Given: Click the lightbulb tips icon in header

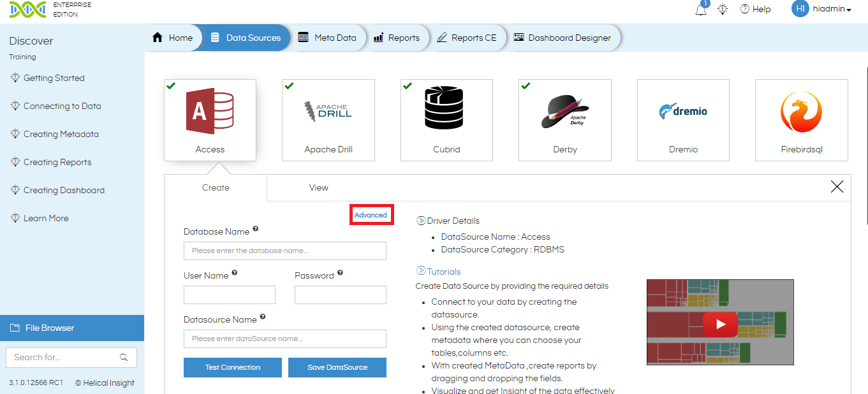Looking at the screenshot, I should 723,10.
